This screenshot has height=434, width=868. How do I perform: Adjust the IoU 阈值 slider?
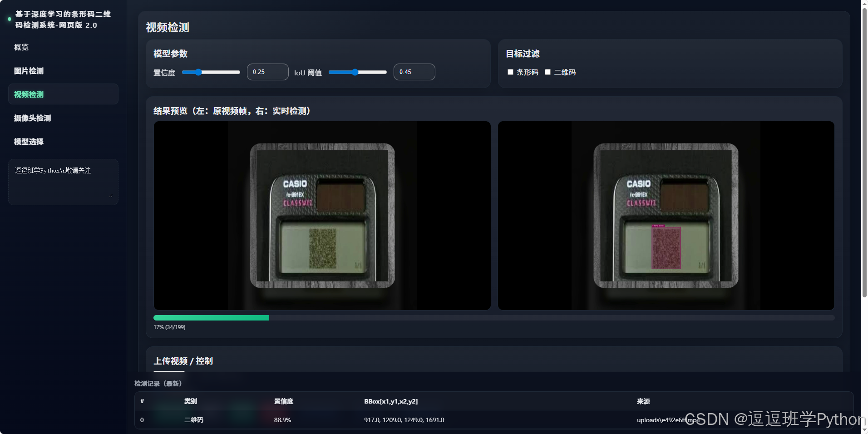pyautogui.click(x=358, y=72)
